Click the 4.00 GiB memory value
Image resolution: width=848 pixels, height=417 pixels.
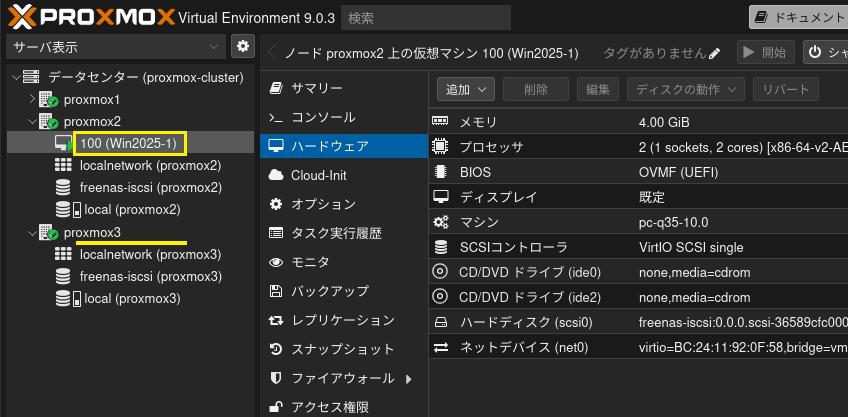[664, 122]
